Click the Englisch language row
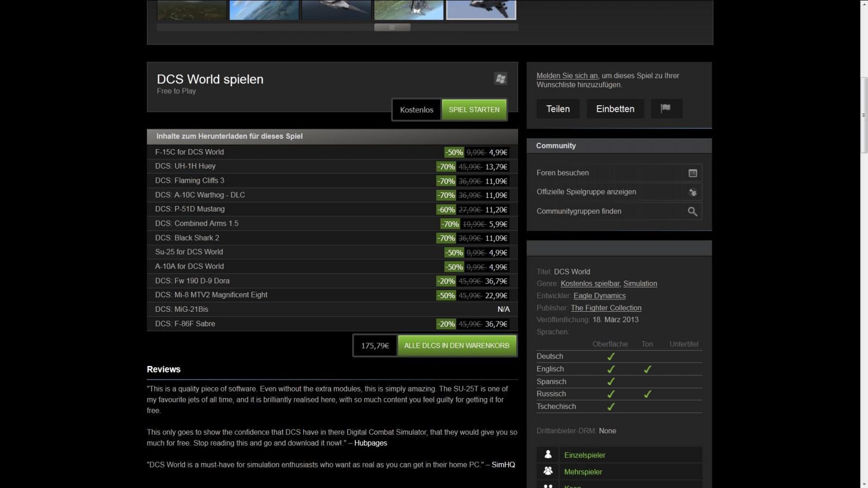The image size is (868, 488). click(x=619, y=369)
